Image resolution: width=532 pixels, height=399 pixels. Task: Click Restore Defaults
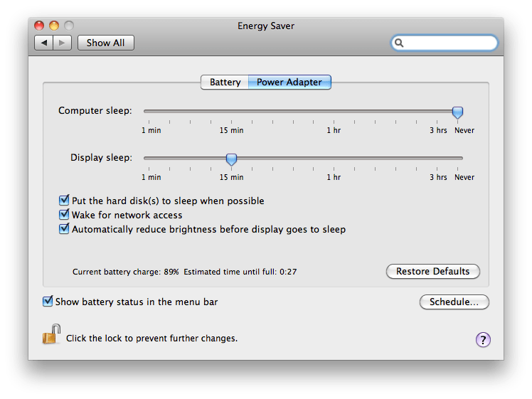click(433, 272)
